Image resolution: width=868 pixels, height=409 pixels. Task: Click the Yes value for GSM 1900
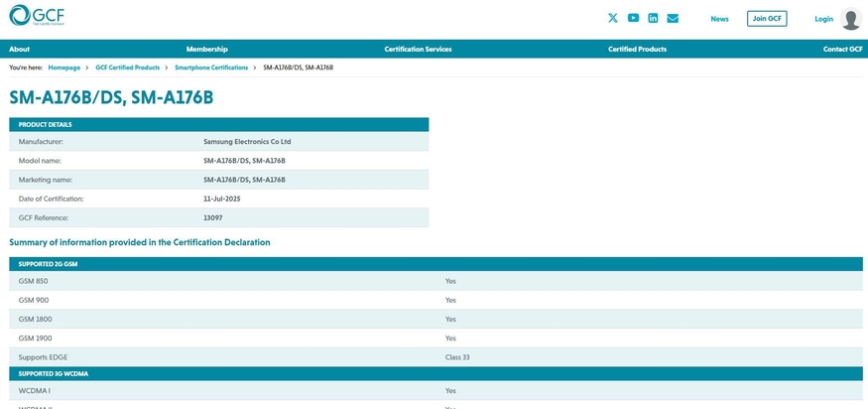[450, 339]
